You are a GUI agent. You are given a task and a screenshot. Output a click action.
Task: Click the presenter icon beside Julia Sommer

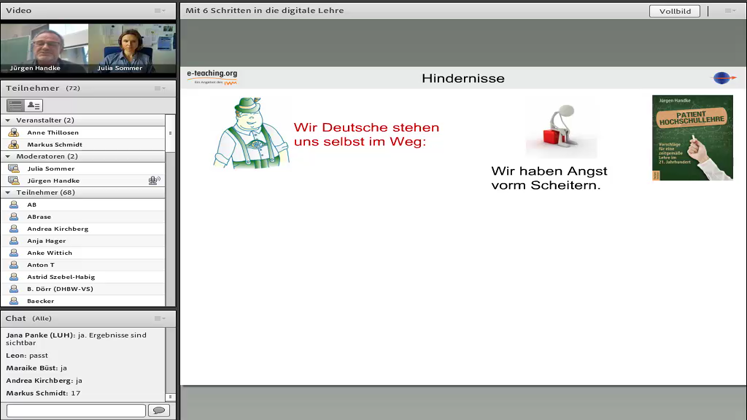pyautogui.click(x=13, y=169)
